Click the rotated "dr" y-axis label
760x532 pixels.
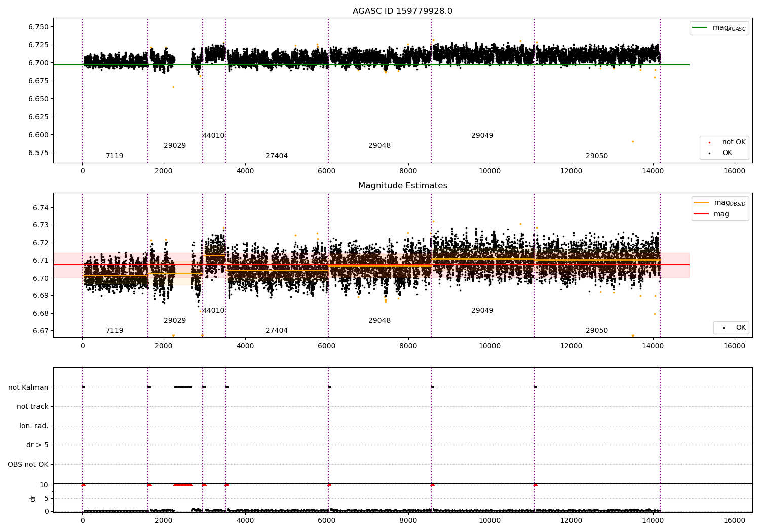33,498
